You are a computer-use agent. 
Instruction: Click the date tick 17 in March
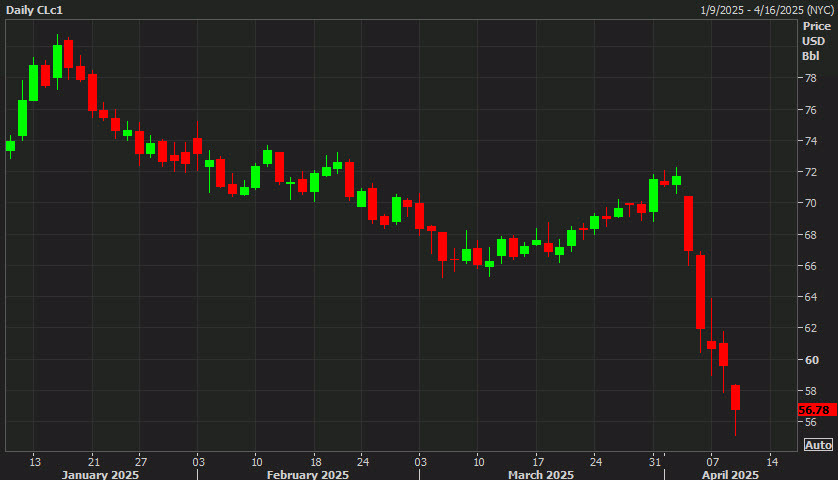tap(538, 462)
